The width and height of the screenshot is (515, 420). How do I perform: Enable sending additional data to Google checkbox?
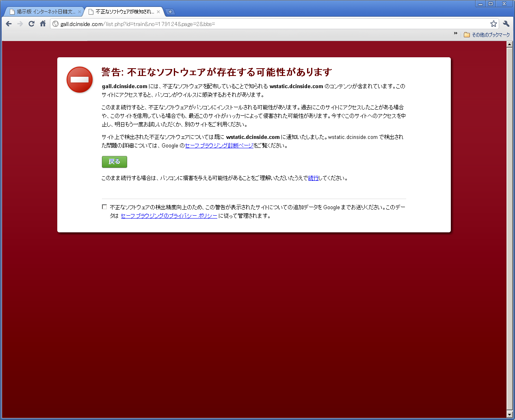pos(104,207)
